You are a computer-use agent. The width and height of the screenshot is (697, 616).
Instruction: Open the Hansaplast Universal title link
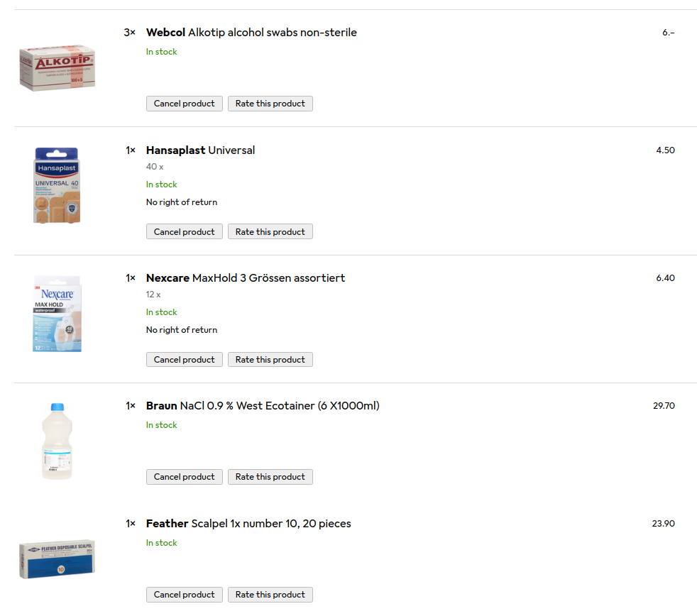coord(200,150)
